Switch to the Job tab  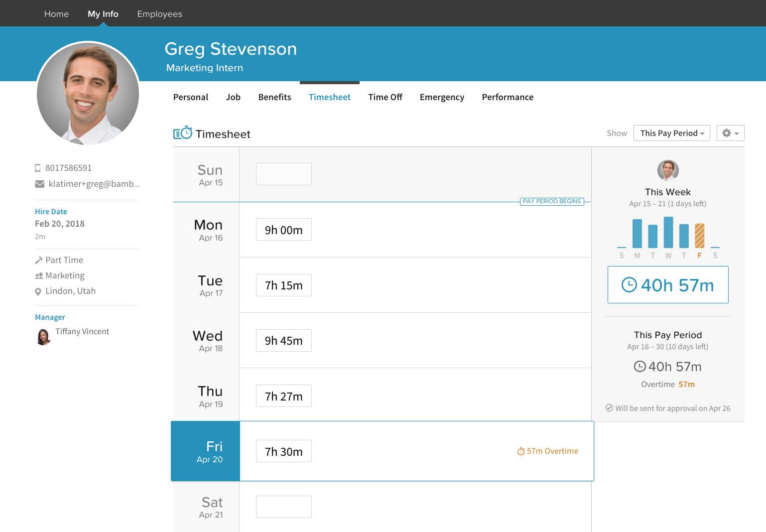pyautogui.click(x=233, y=97)
